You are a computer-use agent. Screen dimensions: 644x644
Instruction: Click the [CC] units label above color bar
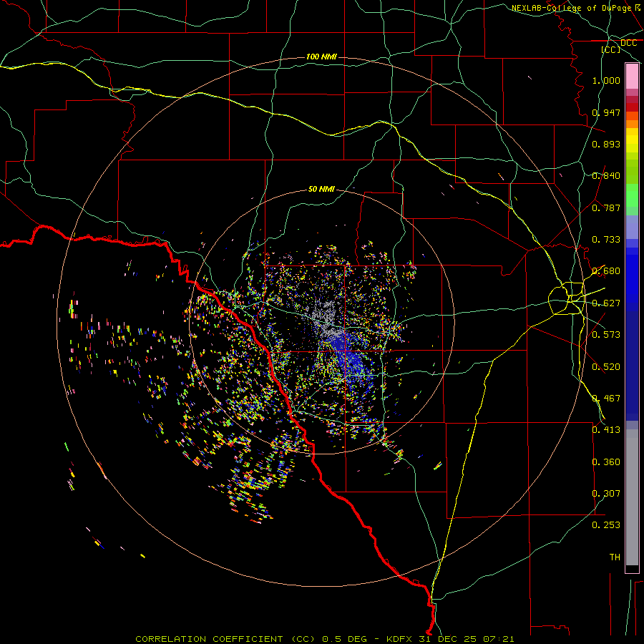[611, 49]
